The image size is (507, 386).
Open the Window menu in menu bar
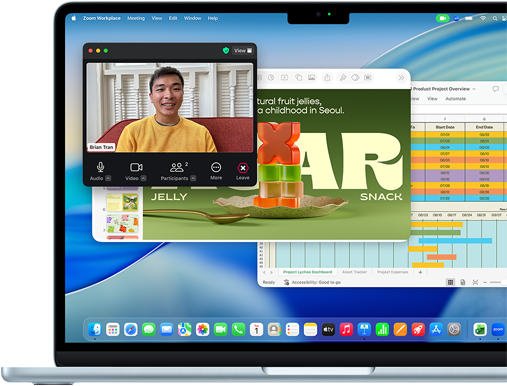(x=192, y=18)
